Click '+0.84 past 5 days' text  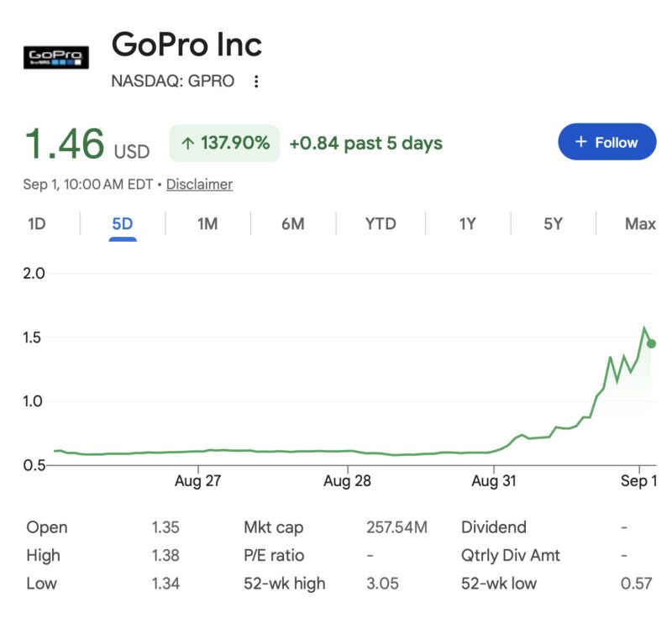(366, 144)
